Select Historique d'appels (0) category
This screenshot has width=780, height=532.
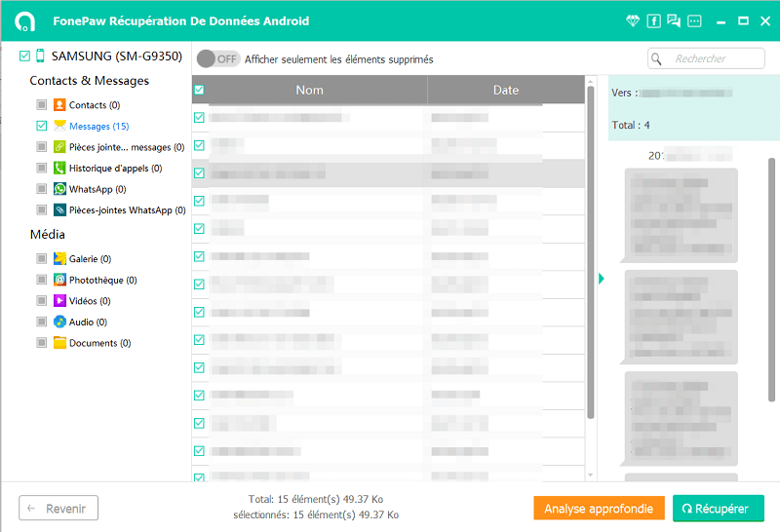pyautogui.click(x=115, y=168)
